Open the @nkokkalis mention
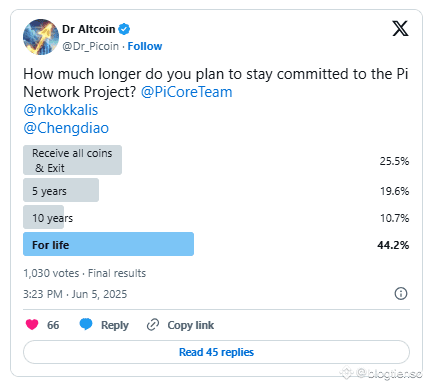 coord(61,110)
